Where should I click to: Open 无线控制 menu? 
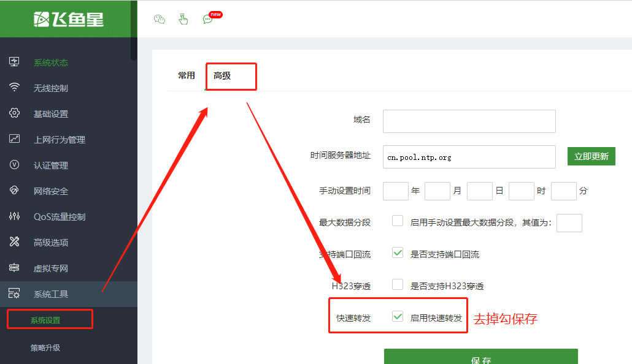point(51,88)
